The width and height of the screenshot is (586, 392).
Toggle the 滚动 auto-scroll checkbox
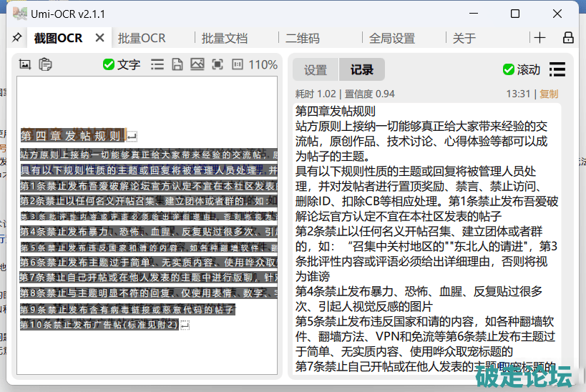[509, 69]
